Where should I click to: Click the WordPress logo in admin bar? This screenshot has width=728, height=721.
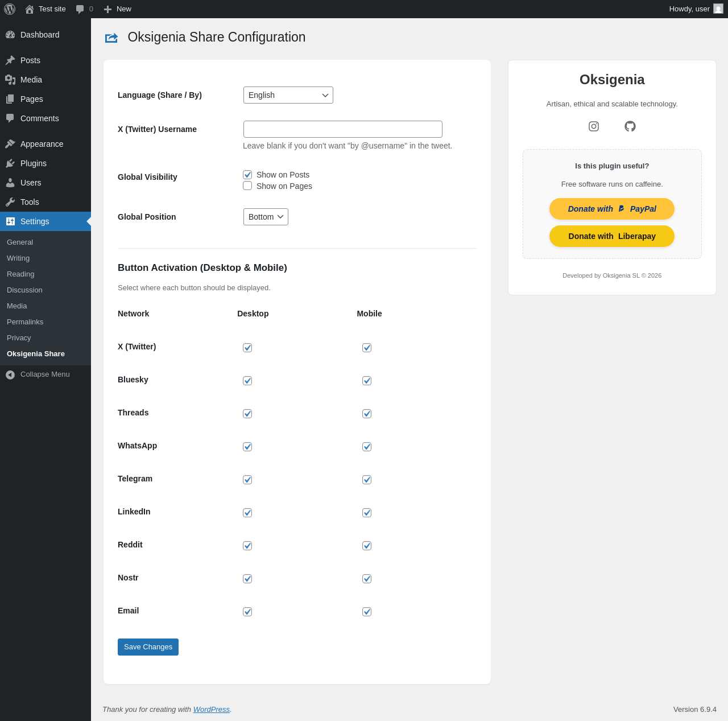tap(10, 9)
